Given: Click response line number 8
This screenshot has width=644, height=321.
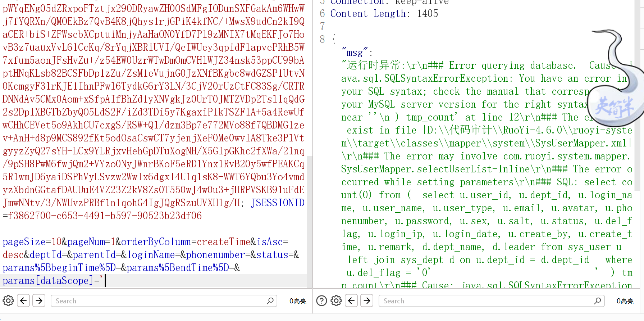Looking at the screenshot, I should [322, 39].
